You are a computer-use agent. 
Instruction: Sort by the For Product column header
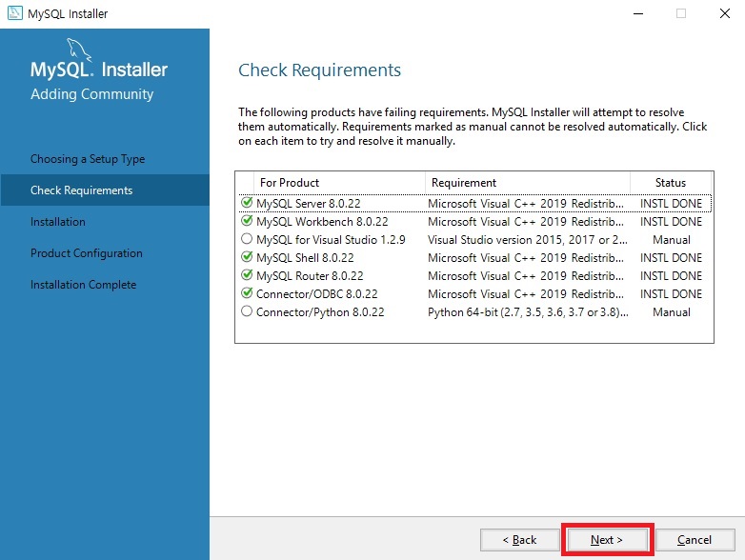click(340, 183)
